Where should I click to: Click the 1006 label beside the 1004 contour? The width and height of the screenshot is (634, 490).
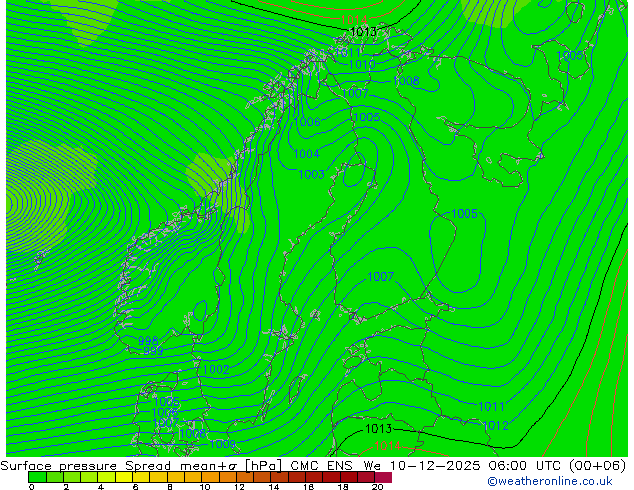(x=307, y=122)
